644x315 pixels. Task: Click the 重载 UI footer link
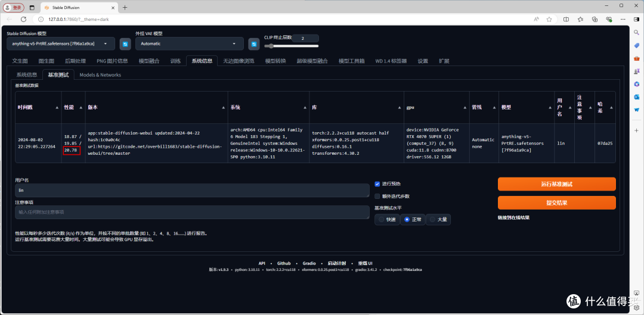(x=365, y=263)
